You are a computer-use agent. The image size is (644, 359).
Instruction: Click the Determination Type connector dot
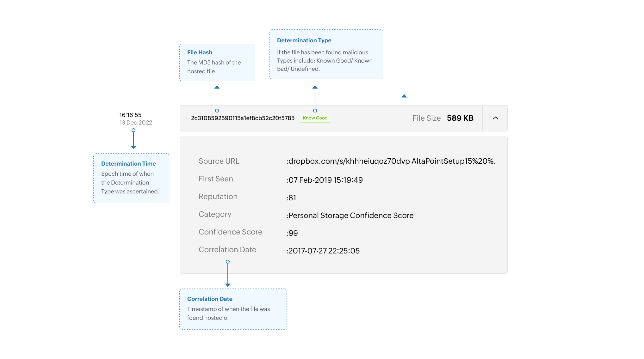coord(315,111)
